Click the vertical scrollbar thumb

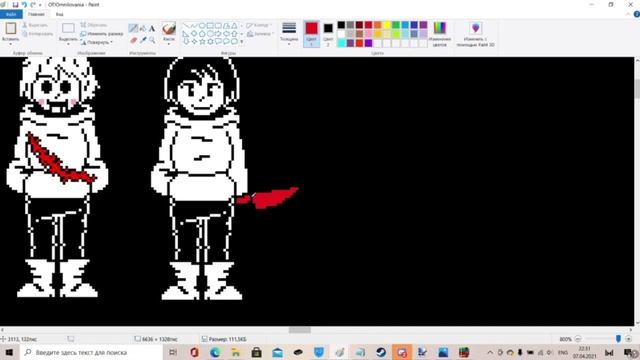point(637,89)
